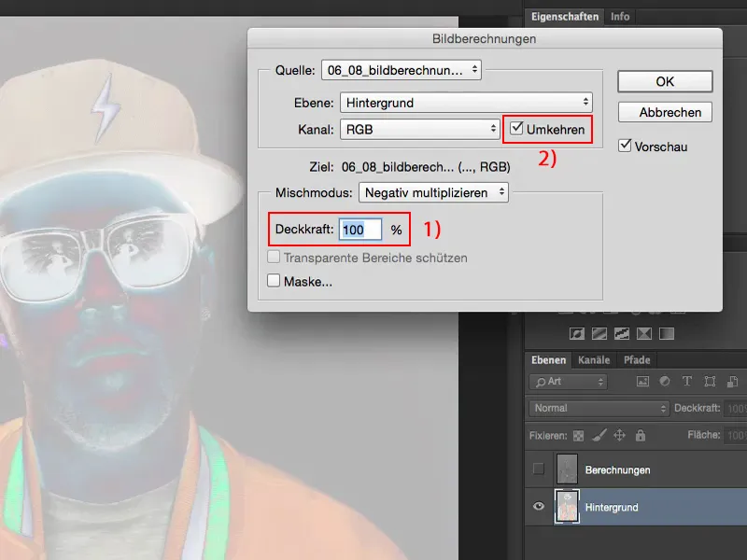This screenshot has width=747, height=560.
Task: Switch to the Eigenschaften tab
Action: click(x=565, y=17)
